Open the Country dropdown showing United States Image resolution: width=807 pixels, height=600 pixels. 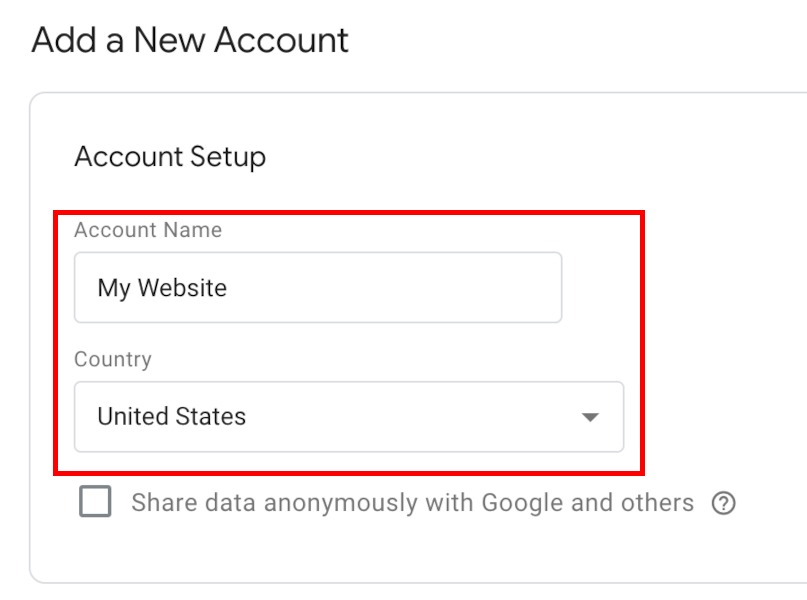point(348,417)
